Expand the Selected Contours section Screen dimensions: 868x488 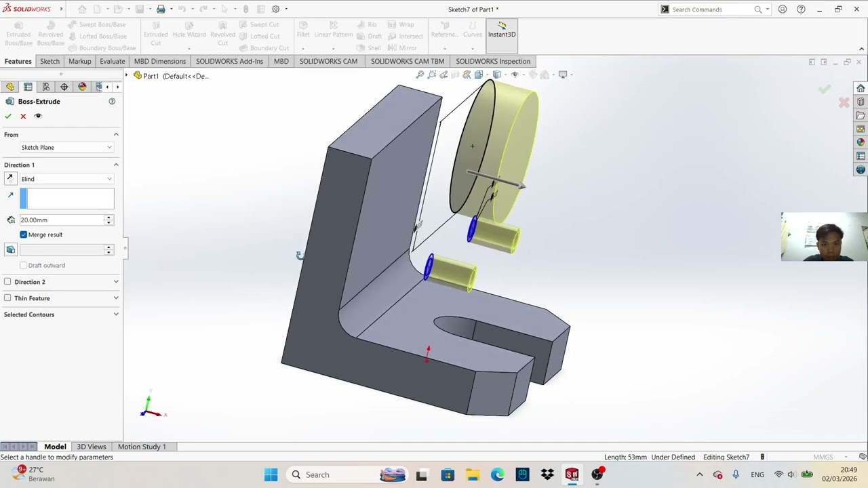pyautogui.click(x=116, y=314)
